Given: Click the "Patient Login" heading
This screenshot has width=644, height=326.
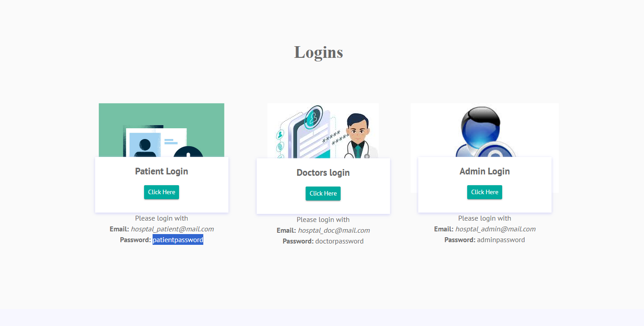Looking at the screenshot, I should (162, 171).
